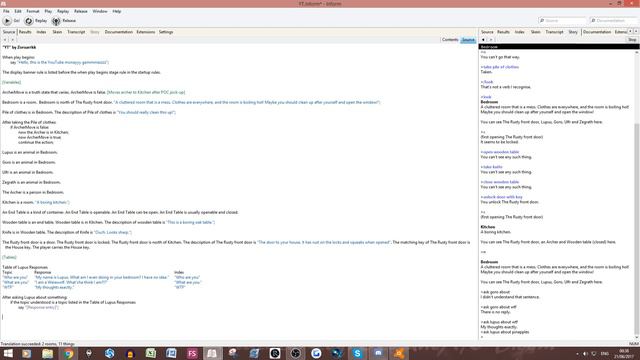
Task: Select the right pane Story tab
Action: [x=573, y=32]
